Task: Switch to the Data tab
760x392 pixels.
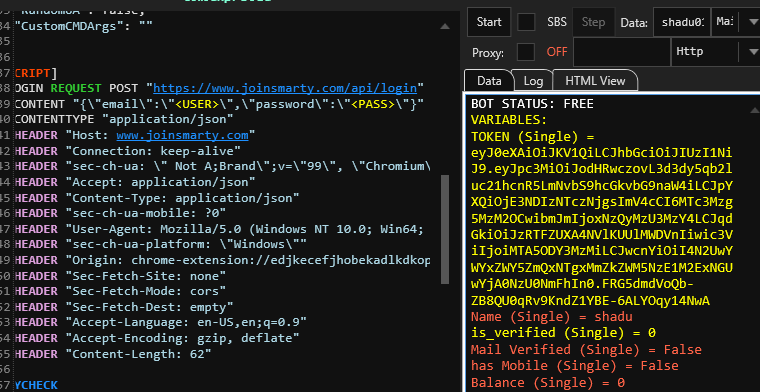Action: 489,81
